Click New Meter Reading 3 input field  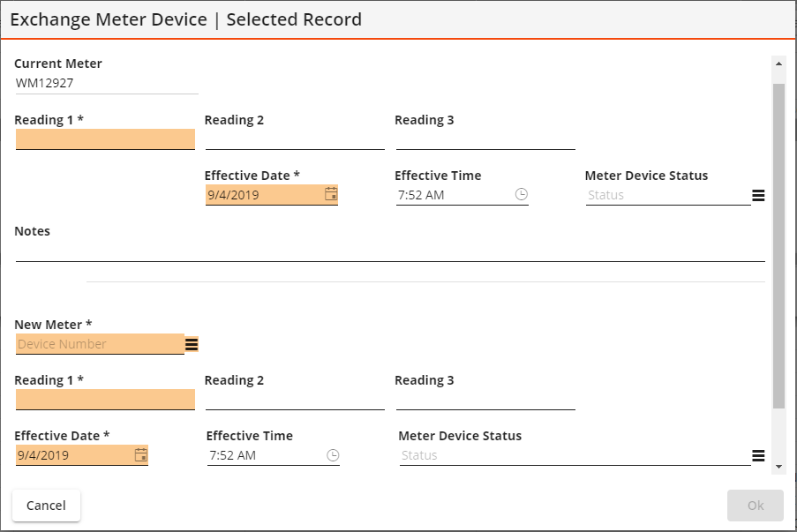click(x=485, y=400)
